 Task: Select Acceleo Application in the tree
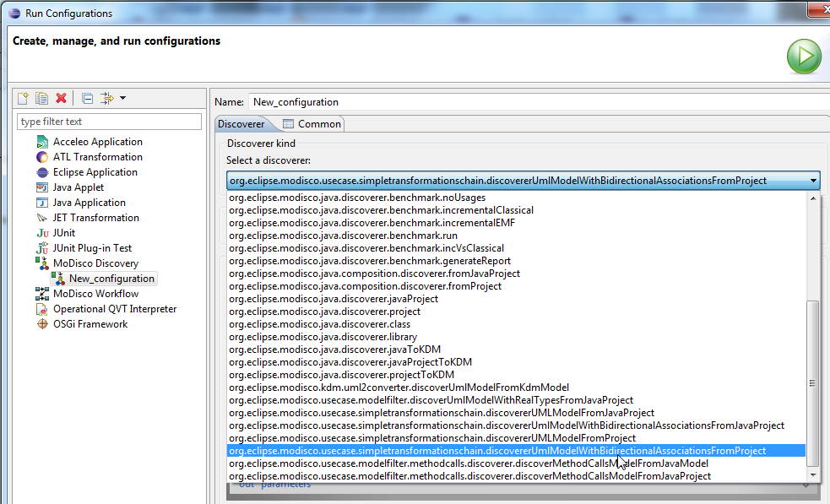(98, 142)
